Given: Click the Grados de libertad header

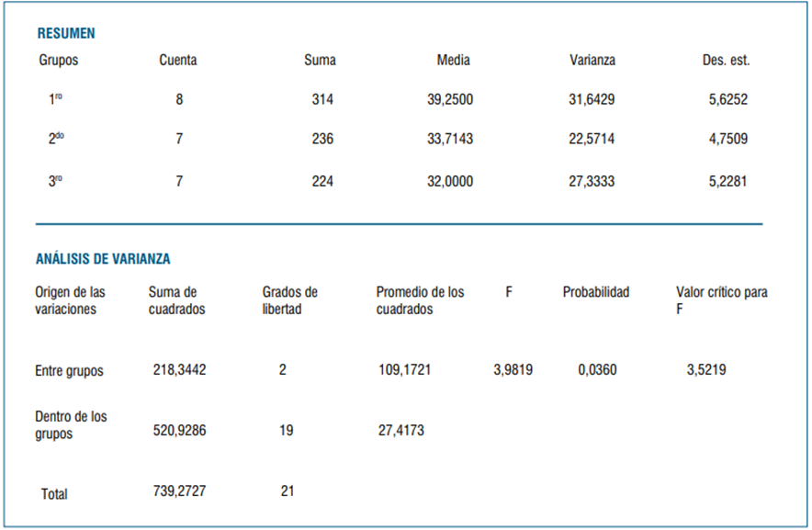Looking at the screenshot, I should (290, 300).
